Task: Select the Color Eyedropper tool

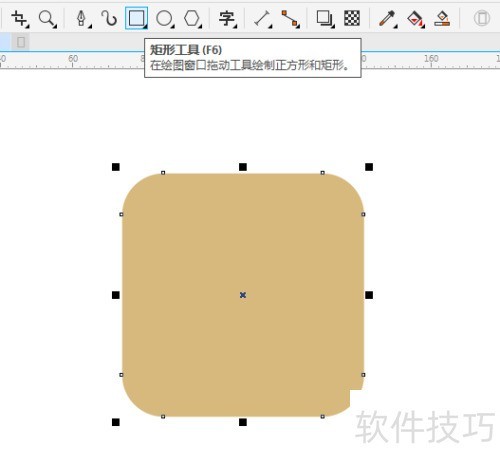Action: pyautogui.click(x=387, y=18)
